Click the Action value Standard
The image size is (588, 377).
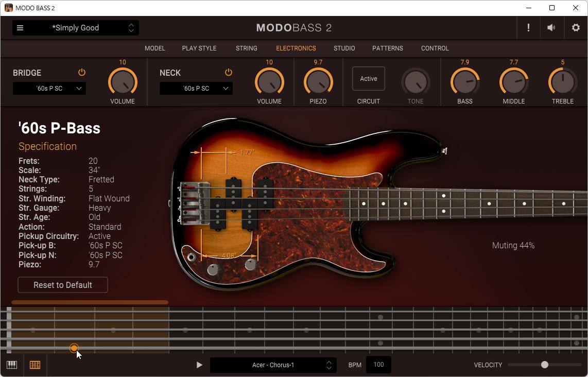[x=105, y=227]
